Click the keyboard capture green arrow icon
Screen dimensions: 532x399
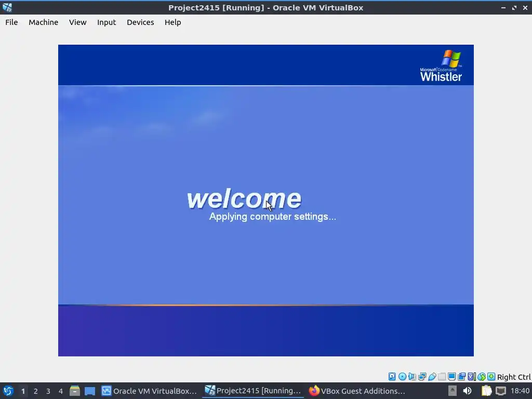tap(491, 377)
